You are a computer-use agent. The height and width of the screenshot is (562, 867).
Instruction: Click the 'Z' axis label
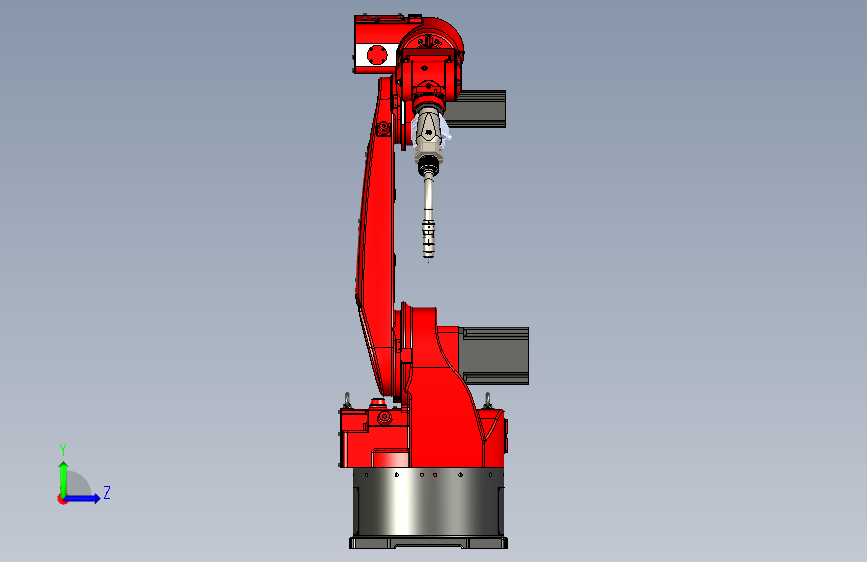pyautogui.click(x=107, y=492)
